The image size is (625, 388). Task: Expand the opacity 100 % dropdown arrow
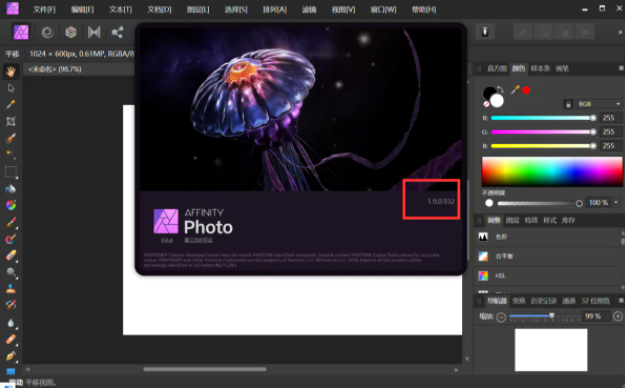click(x=616, y=203)
